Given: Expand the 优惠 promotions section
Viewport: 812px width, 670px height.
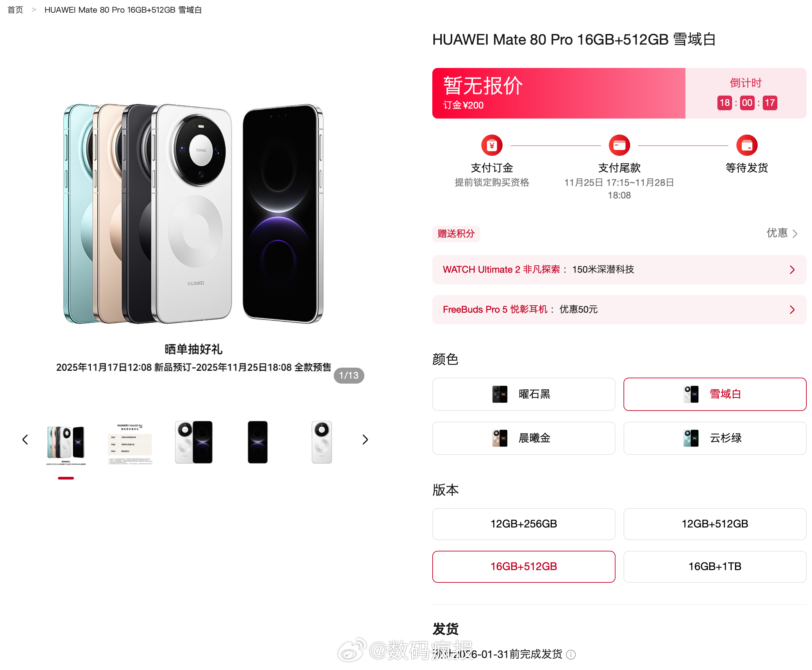Looking at the screenshot, I should (781, 233).
